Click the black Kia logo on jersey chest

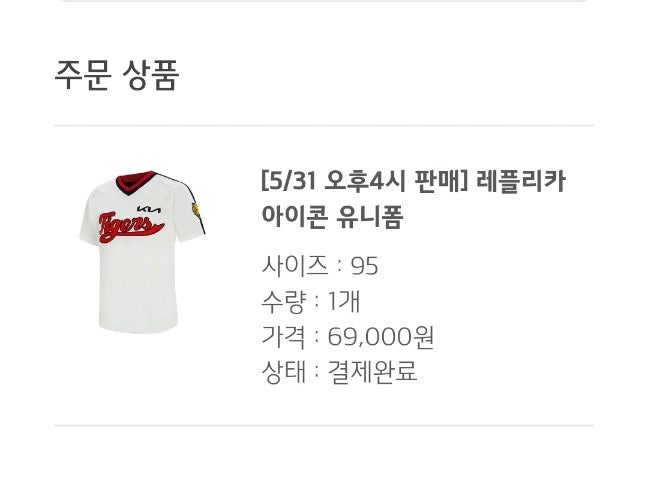point(149,209)
